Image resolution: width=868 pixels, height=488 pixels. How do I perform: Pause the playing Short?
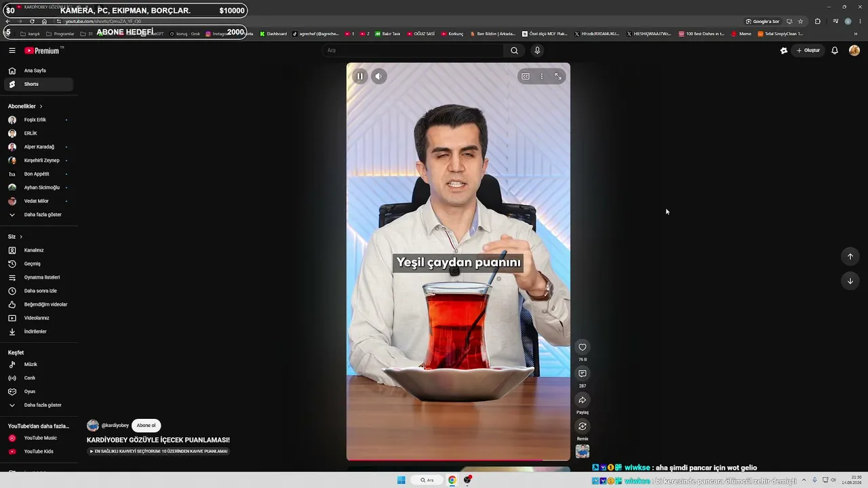[x=360, y=76]
